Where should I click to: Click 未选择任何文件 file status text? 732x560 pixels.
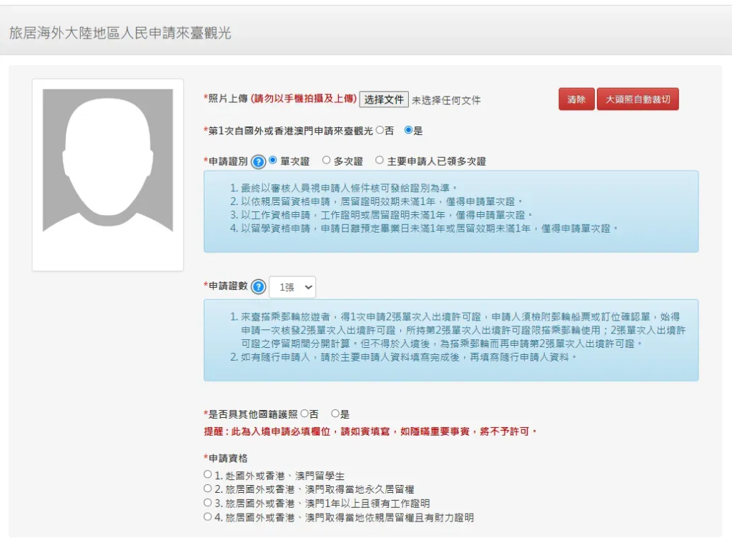(x=446, y=101)
